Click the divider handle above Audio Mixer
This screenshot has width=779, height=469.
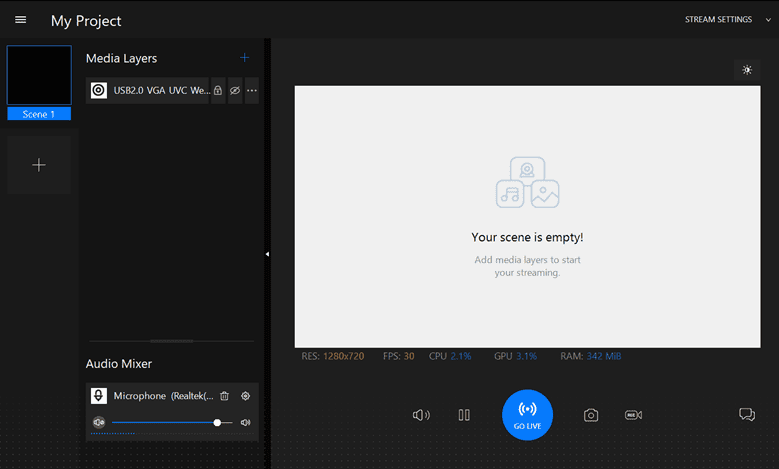(172, 341)
